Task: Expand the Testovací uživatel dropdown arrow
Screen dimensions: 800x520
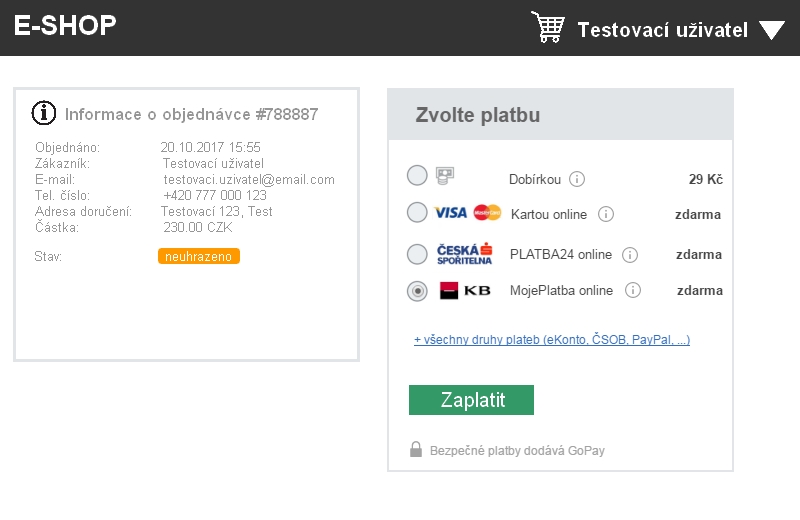Action: (x=771, y=30)
